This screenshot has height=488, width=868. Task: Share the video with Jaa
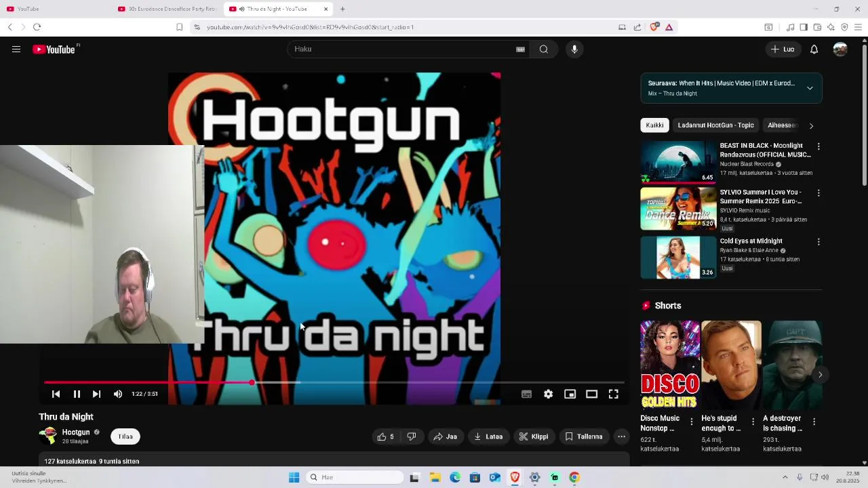(x=445, y=436)
